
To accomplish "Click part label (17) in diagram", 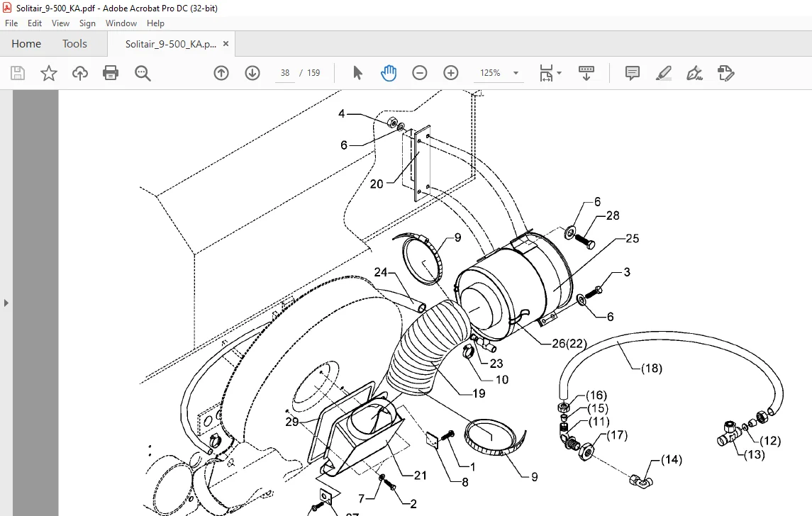I will click(617, 435).
